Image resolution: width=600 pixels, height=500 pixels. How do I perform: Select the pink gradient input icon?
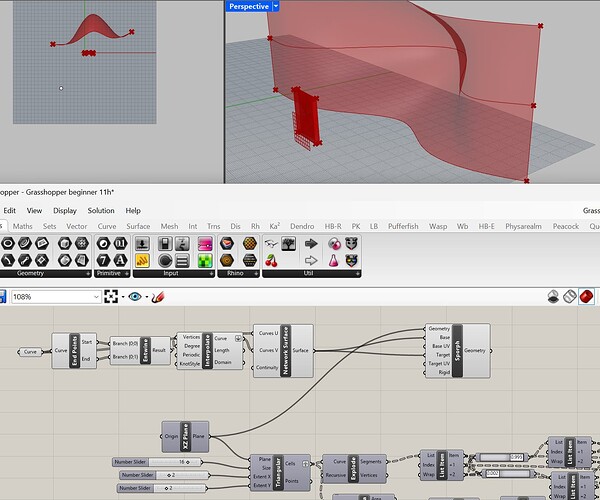[x=205, y=243]
